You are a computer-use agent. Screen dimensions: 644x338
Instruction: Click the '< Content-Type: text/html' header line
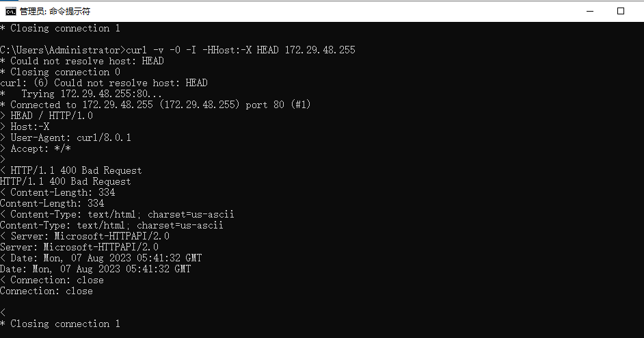(x=117, y=214)
